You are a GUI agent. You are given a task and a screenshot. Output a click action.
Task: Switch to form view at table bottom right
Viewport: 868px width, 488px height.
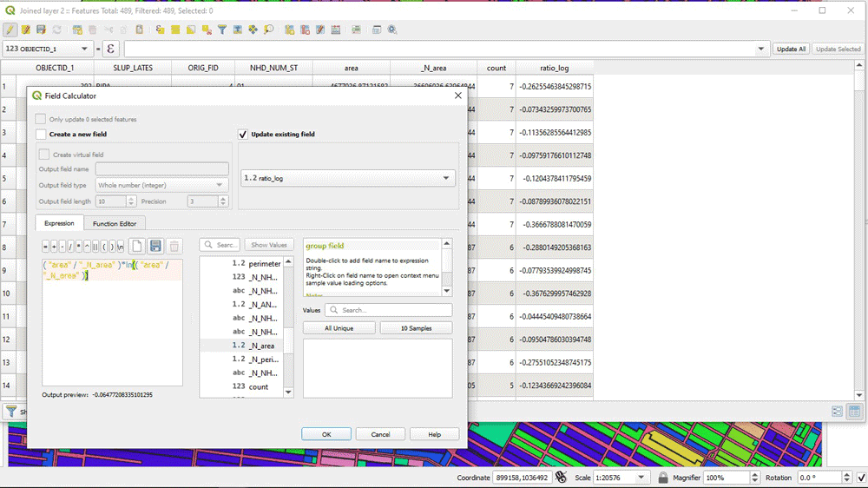837,411
